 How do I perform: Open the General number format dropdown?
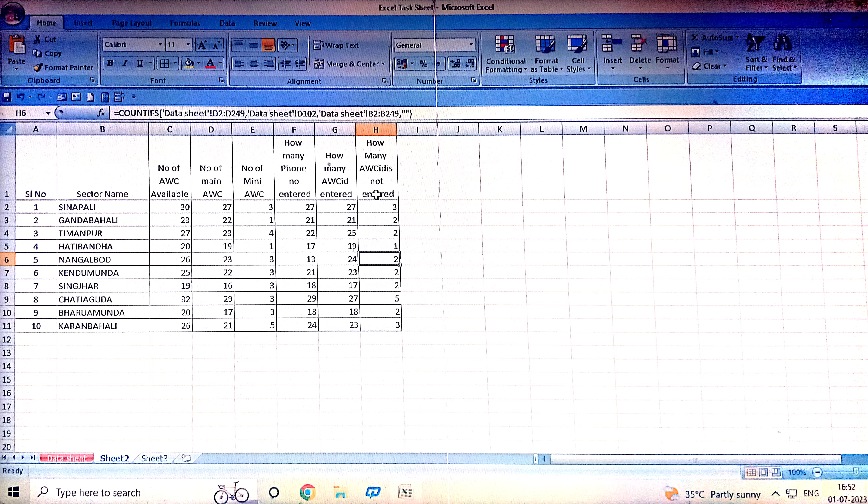[x=471, y=44]
